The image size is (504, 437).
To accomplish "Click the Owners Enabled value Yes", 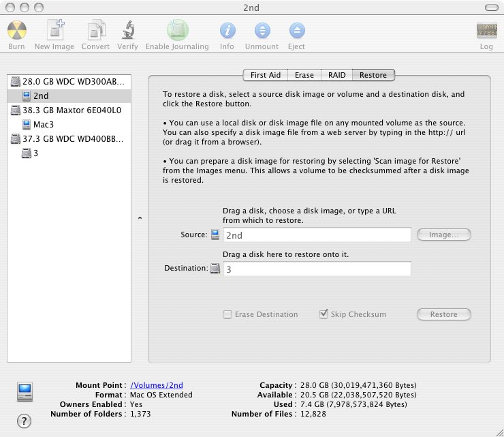I will coord(136,404).
